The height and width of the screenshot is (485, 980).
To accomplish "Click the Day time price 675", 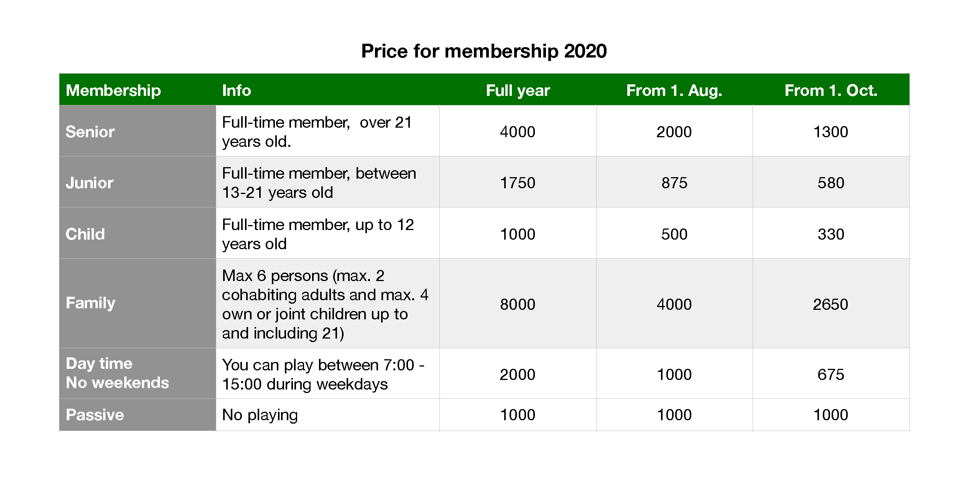I will pyautogui.click(x=831, y=374).
